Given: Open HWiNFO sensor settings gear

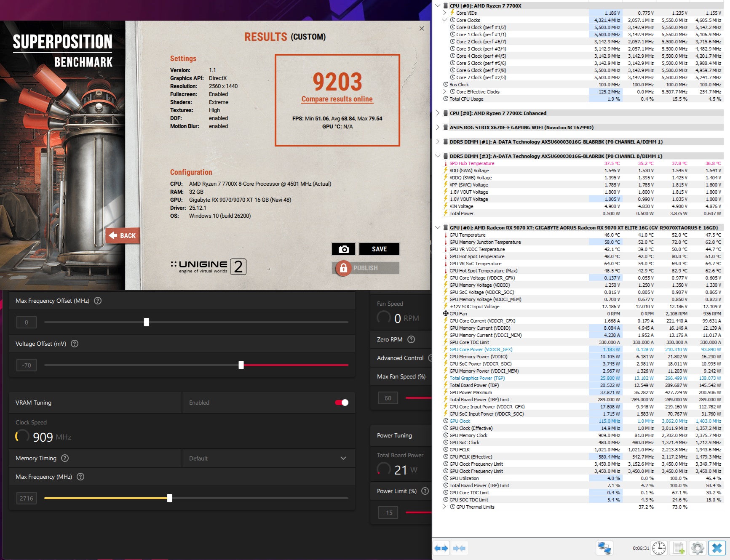Looking at the screenshot, I should pyautogui.click(x=698, y=548).
